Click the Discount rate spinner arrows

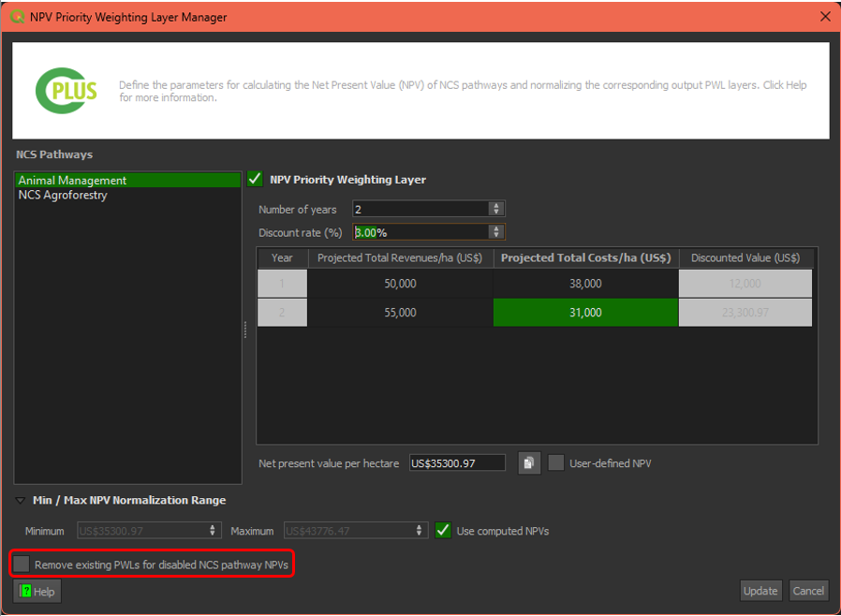coord(496,232)
